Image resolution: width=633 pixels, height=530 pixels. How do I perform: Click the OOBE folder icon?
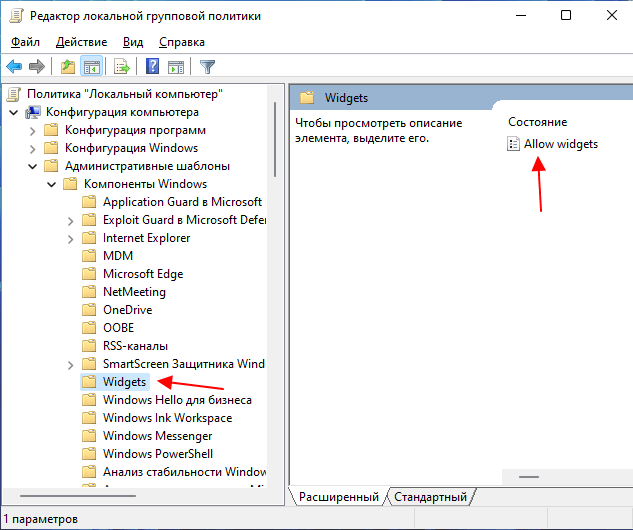(x=89, y=328)
